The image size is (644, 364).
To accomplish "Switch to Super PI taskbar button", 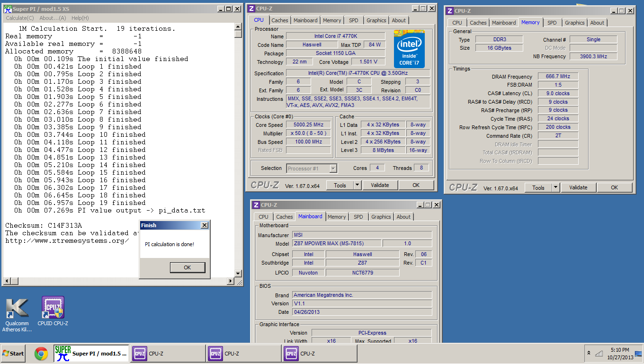I will (91, 354).
